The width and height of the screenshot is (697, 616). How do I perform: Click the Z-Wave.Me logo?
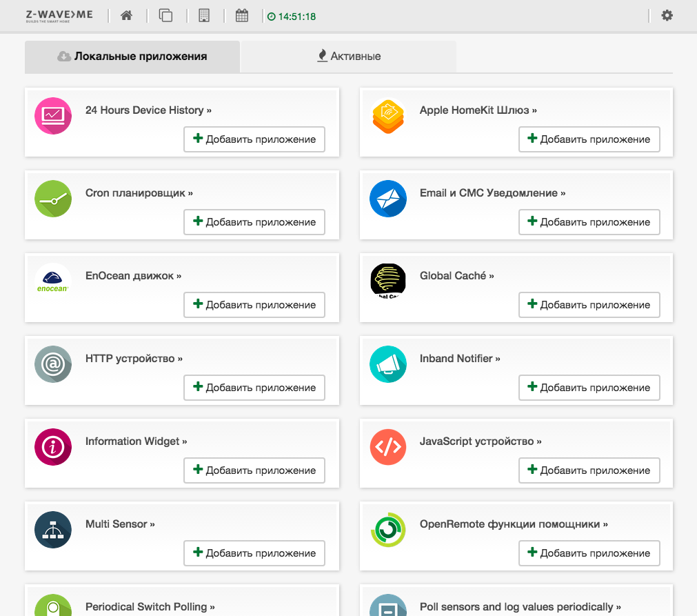59,15
